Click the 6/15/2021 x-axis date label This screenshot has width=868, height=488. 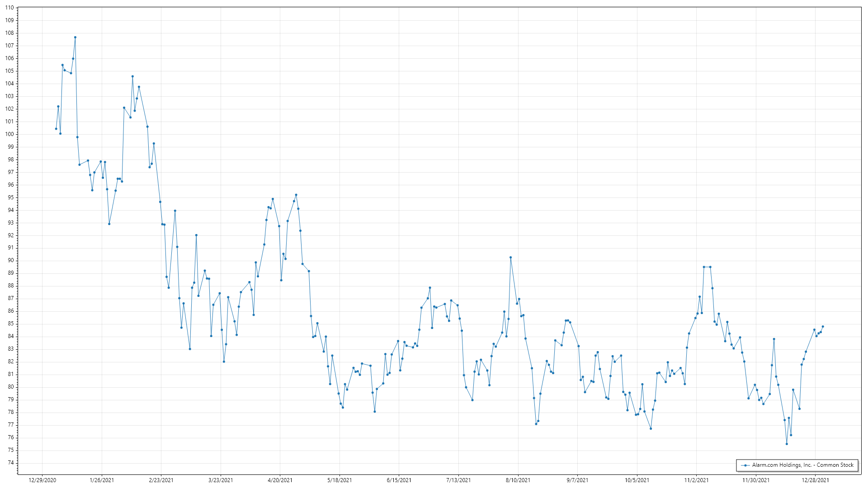click(x=399, y=480)
